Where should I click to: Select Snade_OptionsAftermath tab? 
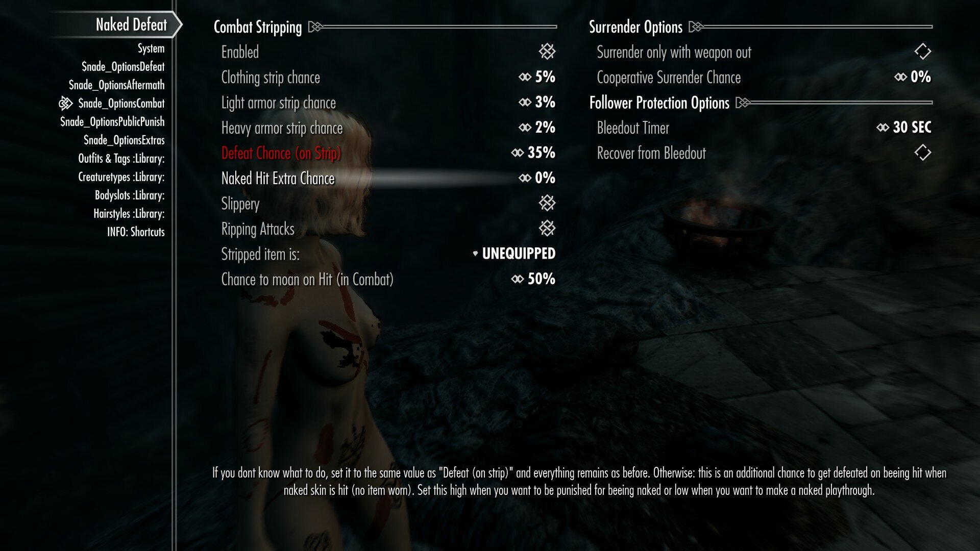(116, 85)
